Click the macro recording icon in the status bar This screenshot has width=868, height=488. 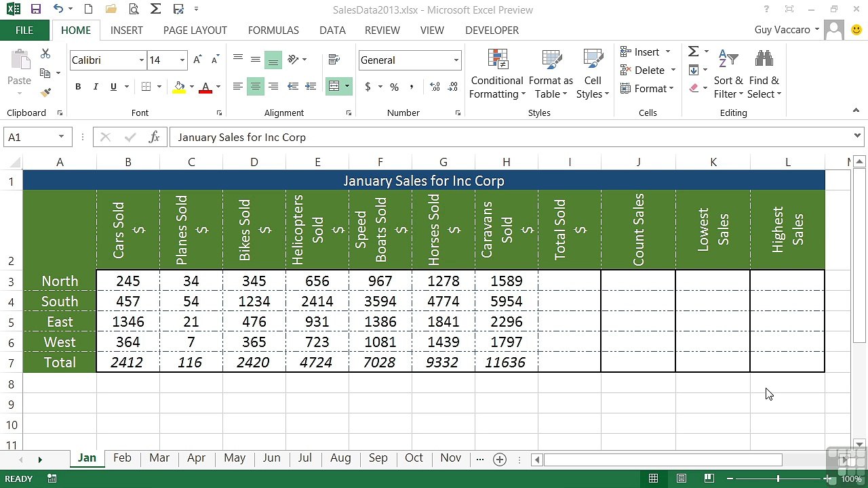(52, 479)
